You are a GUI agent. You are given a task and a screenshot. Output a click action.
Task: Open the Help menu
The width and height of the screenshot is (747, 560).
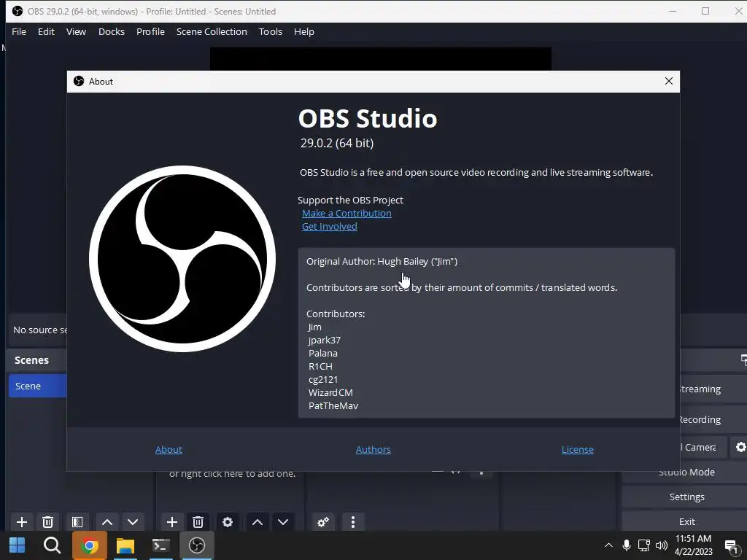pyautogui.click(x=304, y=31)
